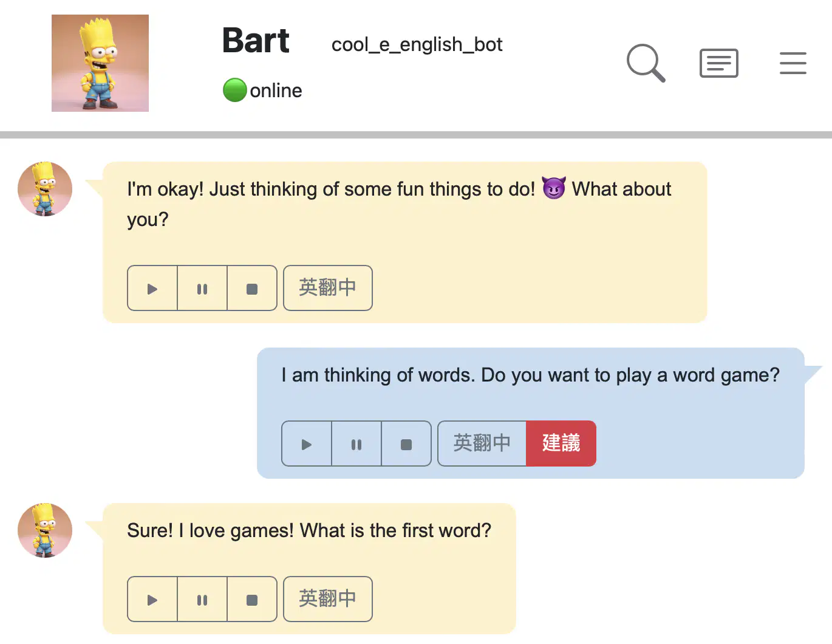Open the search magnifier icon
The height and width of the screenshot is (644, 832).
[646, 63]
